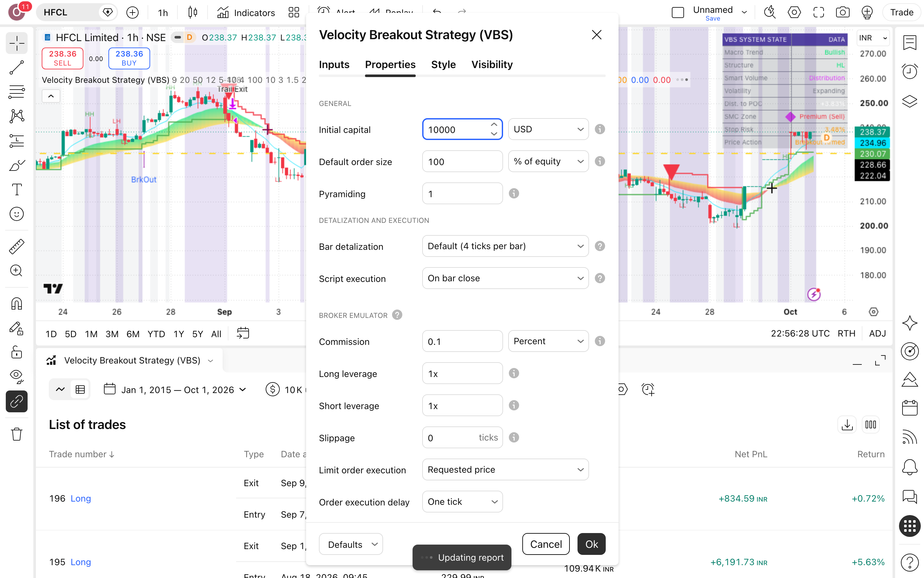
Task: Toggle hide all drawings eye icon
Action: coord(16,377)
